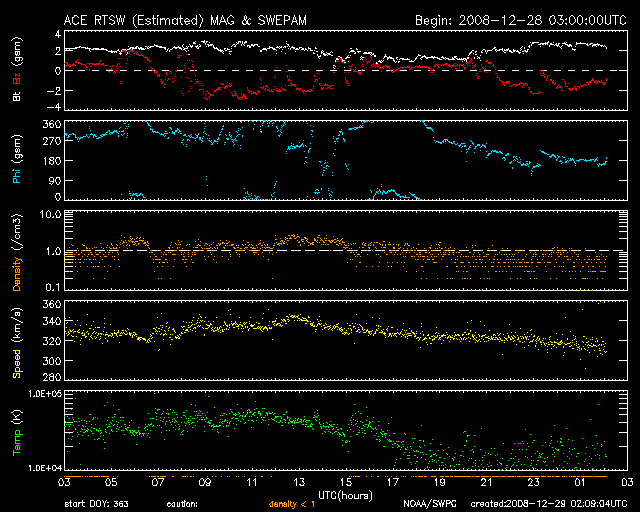Screen dimensions: 640x512
Task: Click the cyan 'Phi (gsm)' axis label
Action: coord(17,159)
